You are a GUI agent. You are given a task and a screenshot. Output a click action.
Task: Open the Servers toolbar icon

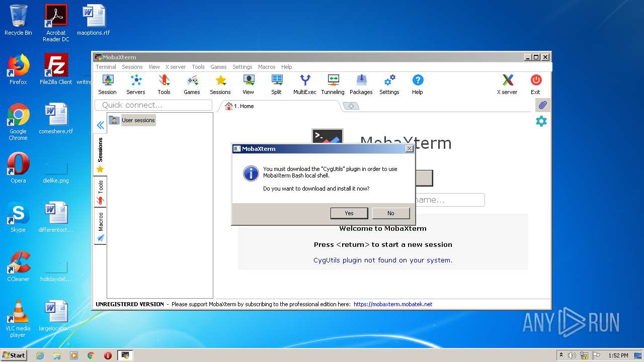point(135,84)
